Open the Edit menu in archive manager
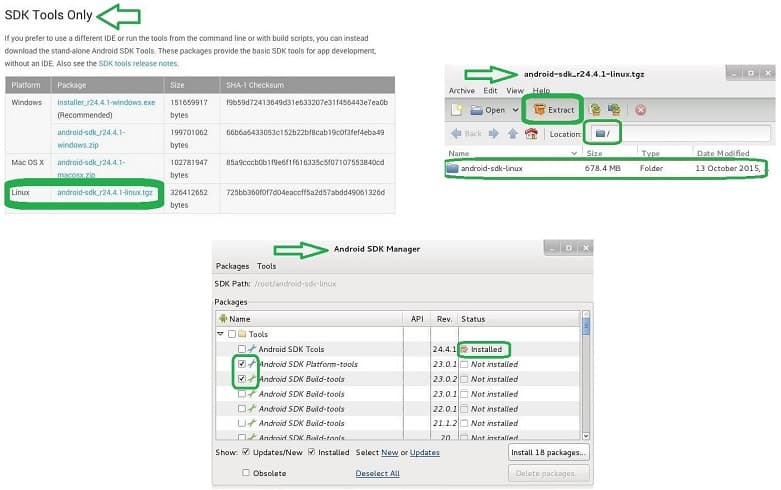Image resolution: width=781 pixels, height=490 pixels. click(x=490, y=91)
